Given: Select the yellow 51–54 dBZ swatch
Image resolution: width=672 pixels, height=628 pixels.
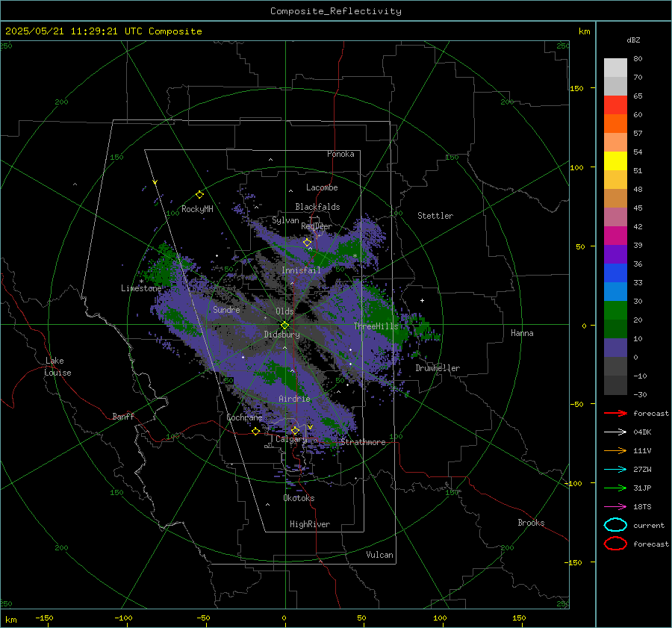Looking at the screenshot, I should coord(615,161).
